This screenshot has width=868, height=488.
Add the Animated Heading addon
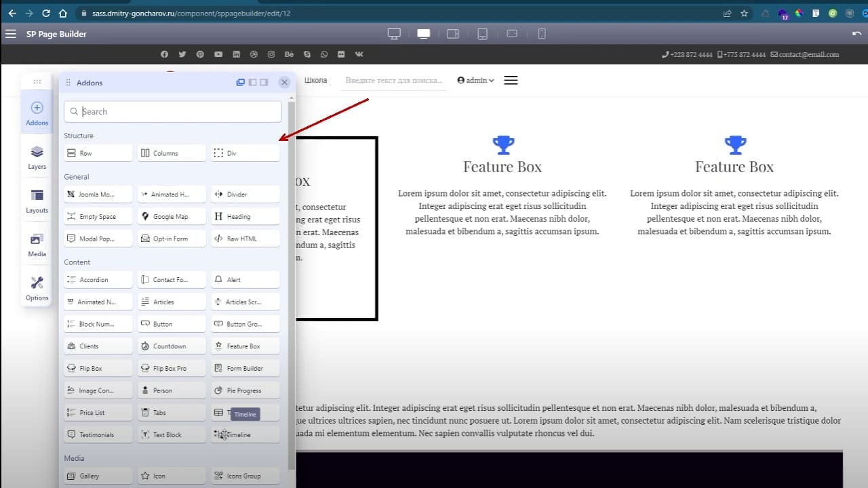click(x=172, y=194)
